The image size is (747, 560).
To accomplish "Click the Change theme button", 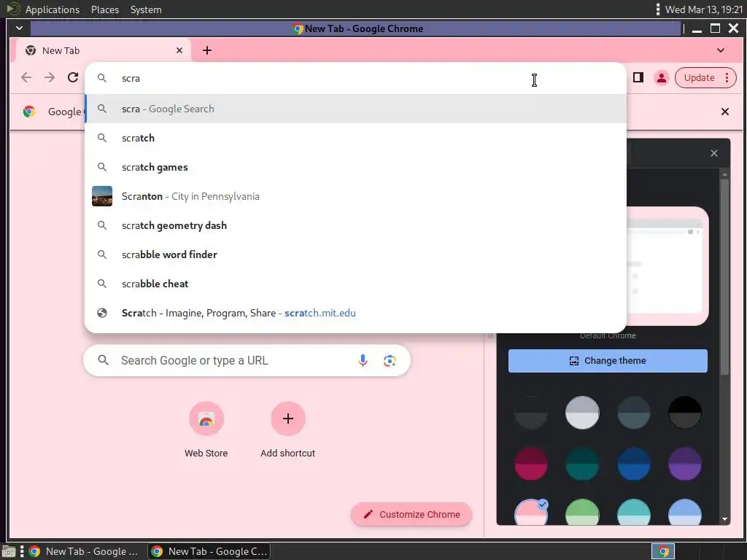I will point(608,360).
